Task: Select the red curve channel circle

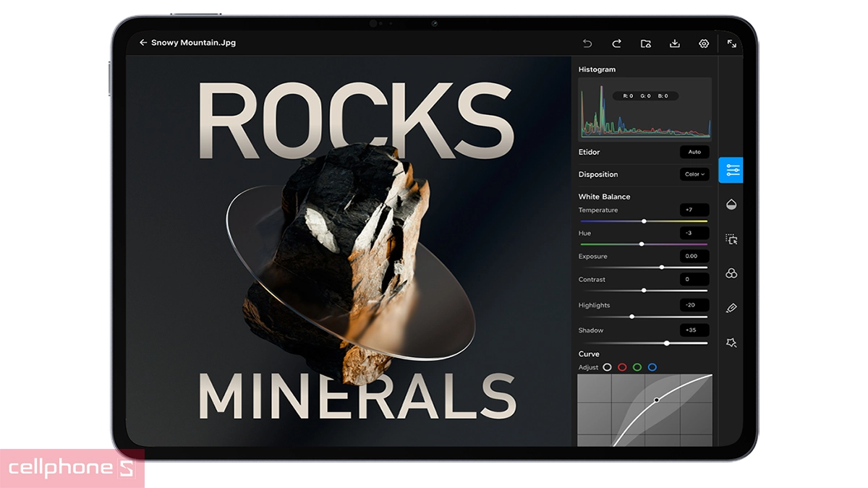Action: point(622,367)
